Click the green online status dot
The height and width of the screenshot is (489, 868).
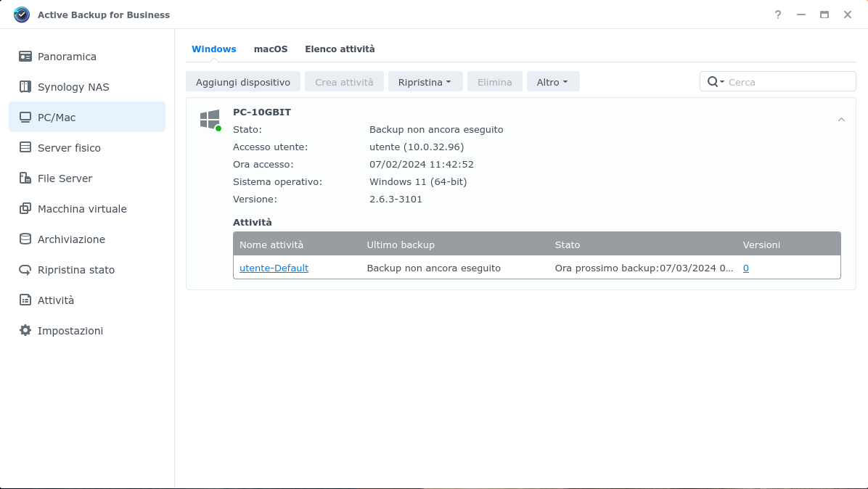[x=218, y=128]
